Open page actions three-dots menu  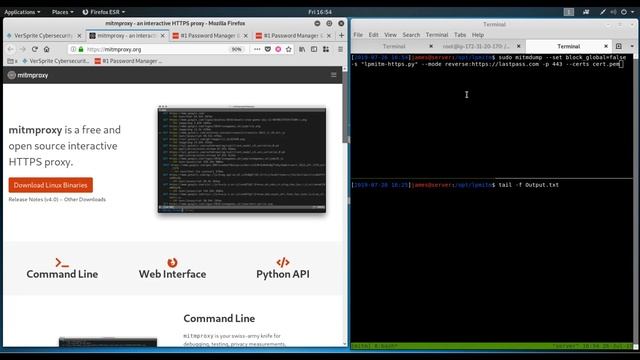click(257, 49)
